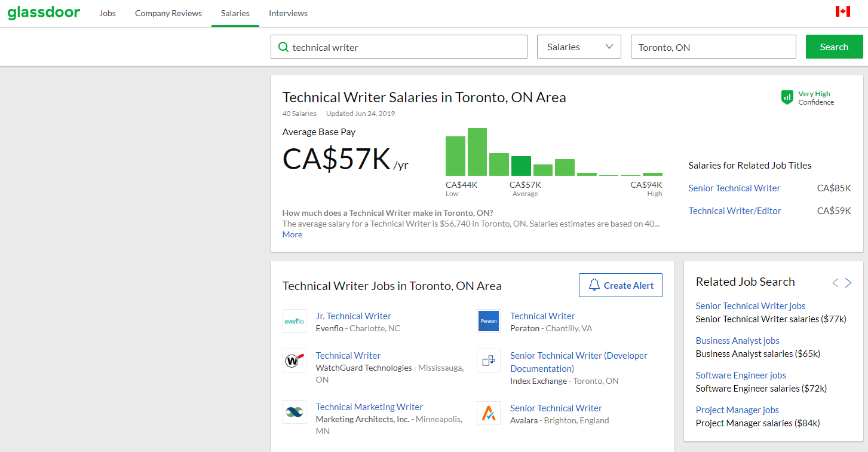Open Technical Writer job at WatchGuard Technologies
Screen dimensions: 868x452
pyautogui.click(x=348, y=355)
